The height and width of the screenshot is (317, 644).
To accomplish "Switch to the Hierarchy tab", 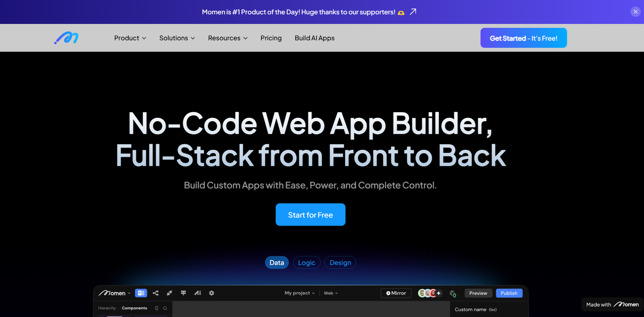I will [x=107, y=308].
